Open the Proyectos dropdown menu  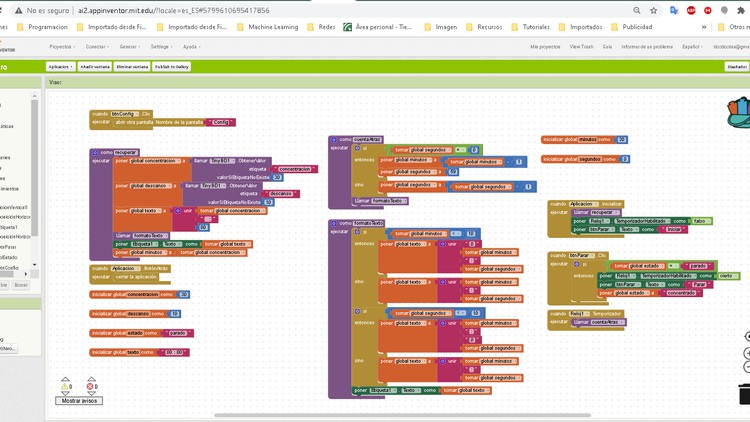tap(61, 46)
